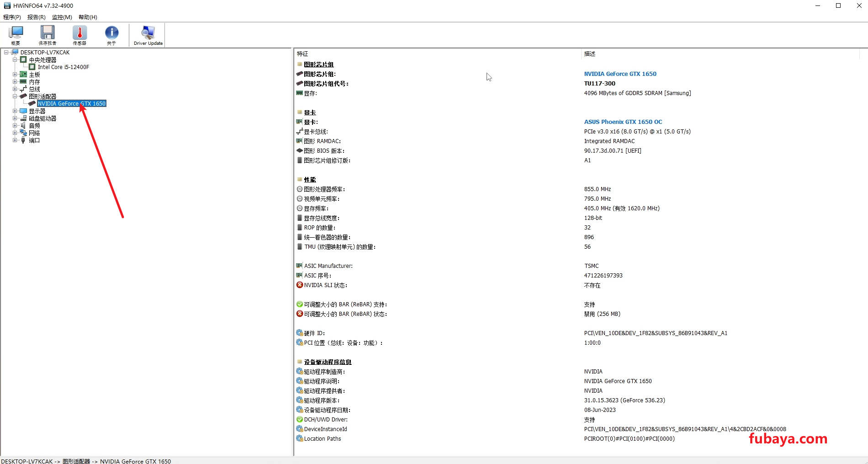The image size is (868, 464).
Task: Collapse the 中央处理器 tree node
Action: [15, 59]
